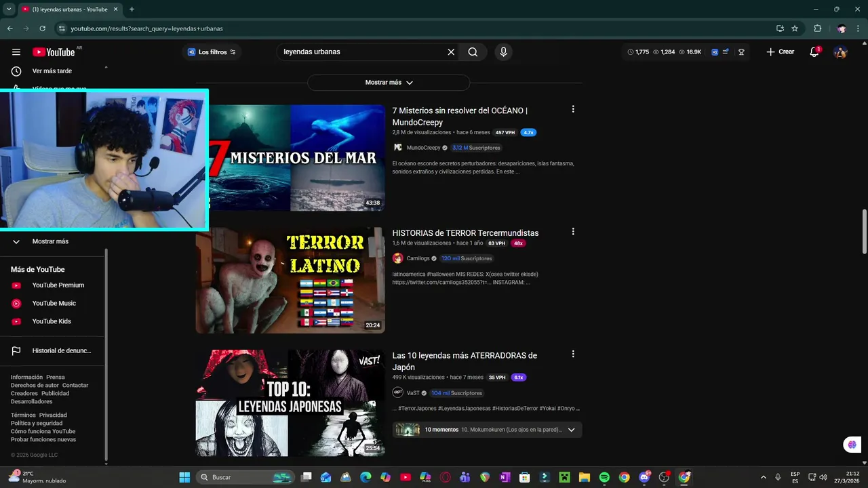Start voice search with the microphone
Image resolution: width=868 pixels, height=488 pixels.
503,52
